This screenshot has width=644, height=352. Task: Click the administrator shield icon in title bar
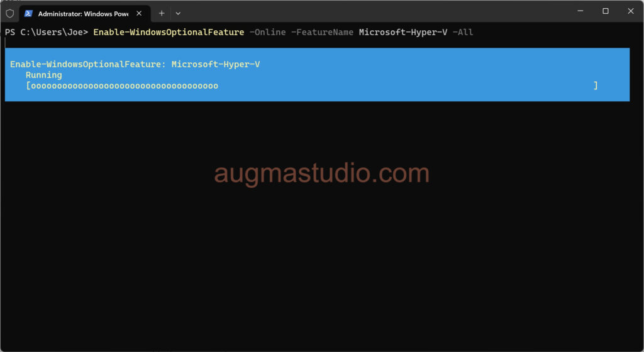tap(9, 13)
